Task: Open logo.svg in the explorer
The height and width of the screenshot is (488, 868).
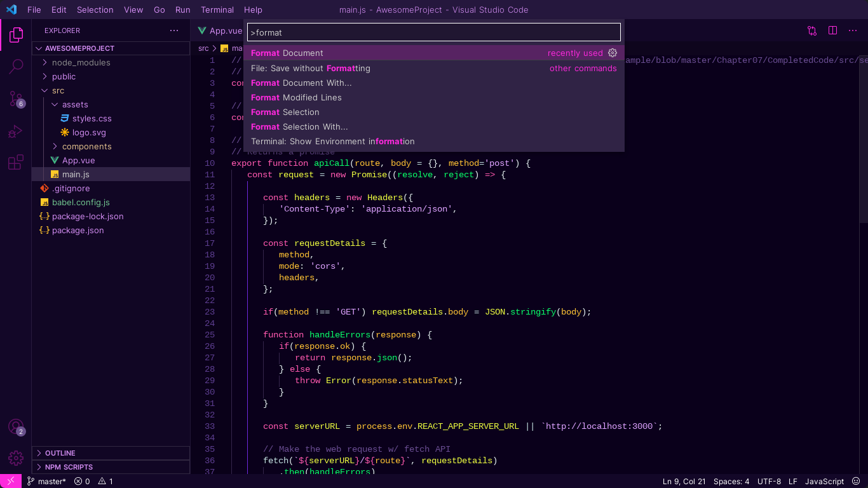Action: [111, 132]
